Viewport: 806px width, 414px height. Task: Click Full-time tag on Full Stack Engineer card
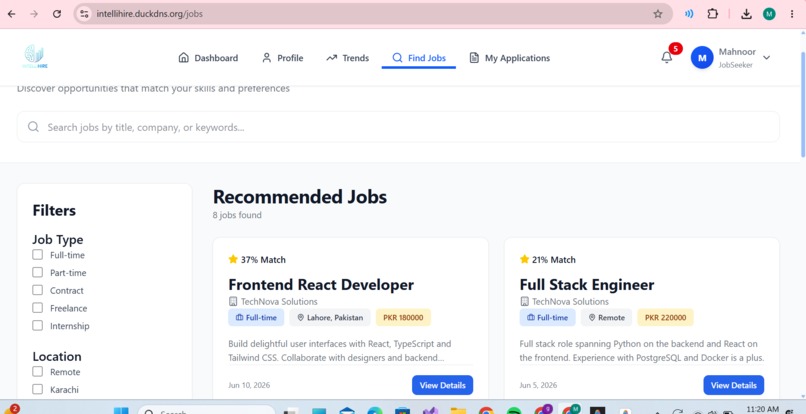547,317
